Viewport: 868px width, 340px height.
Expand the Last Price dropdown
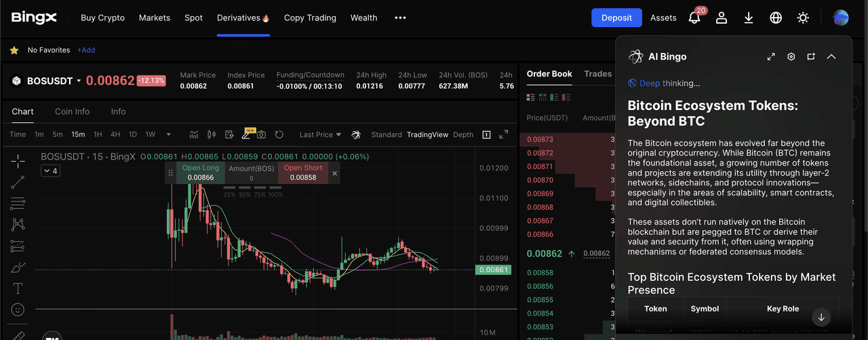320,134
